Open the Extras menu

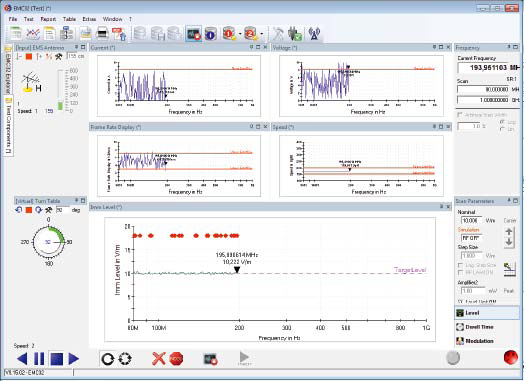pos(89,19)
